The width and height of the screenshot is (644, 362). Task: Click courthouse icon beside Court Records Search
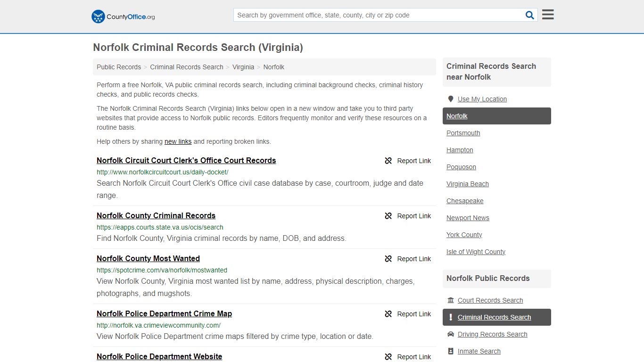pos(451,300)
